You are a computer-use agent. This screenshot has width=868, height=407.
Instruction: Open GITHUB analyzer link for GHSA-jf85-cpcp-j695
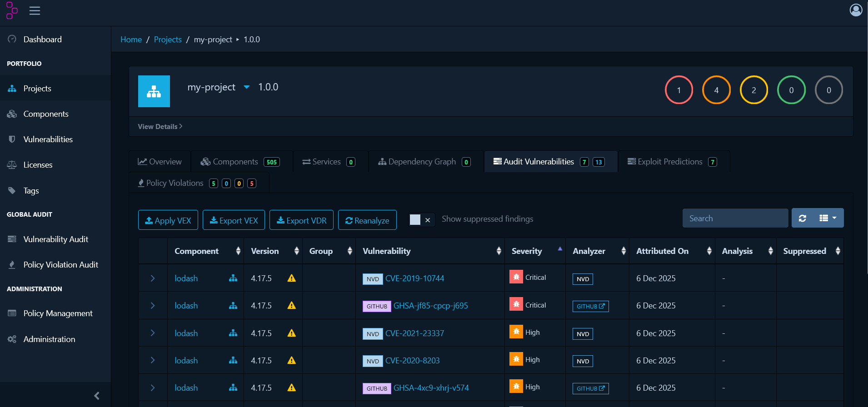point(590,306)
